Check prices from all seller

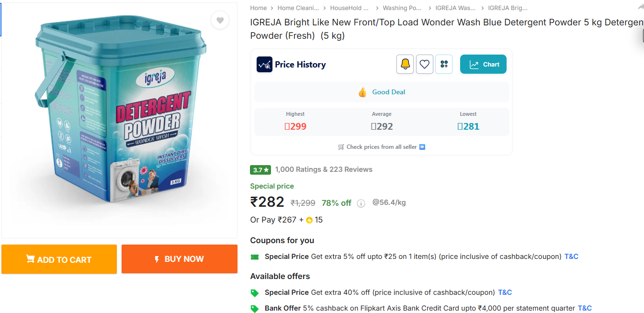382,147
